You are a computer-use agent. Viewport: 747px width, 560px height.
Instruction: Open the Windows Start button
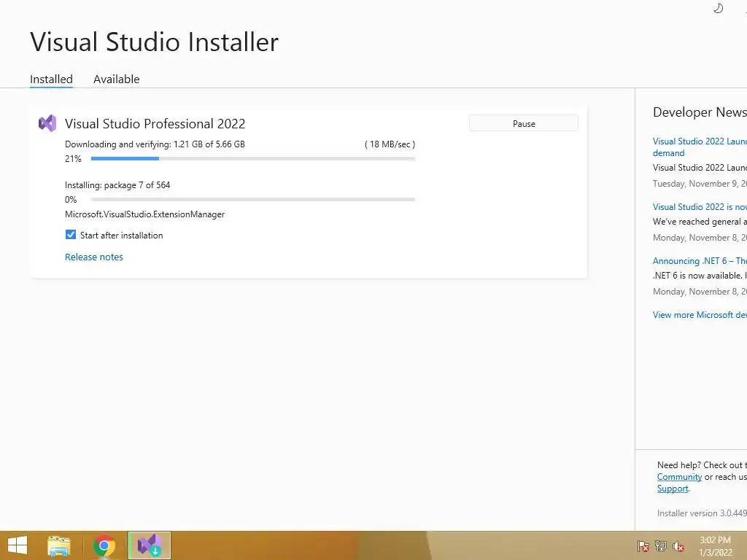(18, 545)
